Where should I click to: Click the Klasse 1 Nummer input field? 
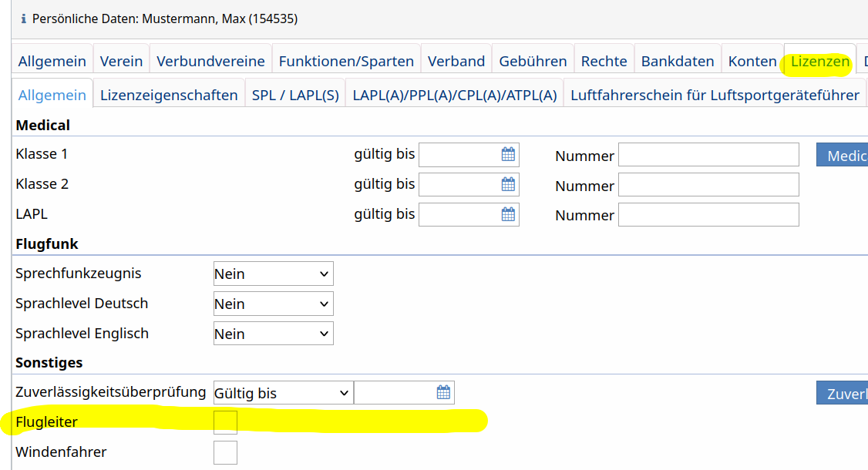coord(708,155)
